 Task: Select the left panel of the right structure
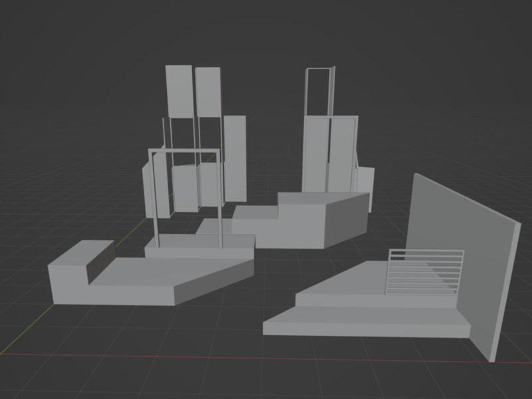tap(316, 154)
